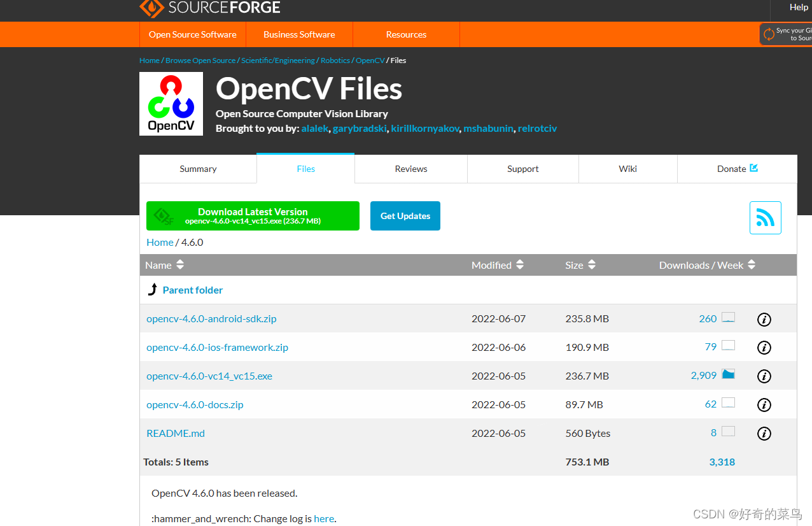812x526 pixels.
Task: Click the Parent folder arrow icon
Action: [153, 288]
